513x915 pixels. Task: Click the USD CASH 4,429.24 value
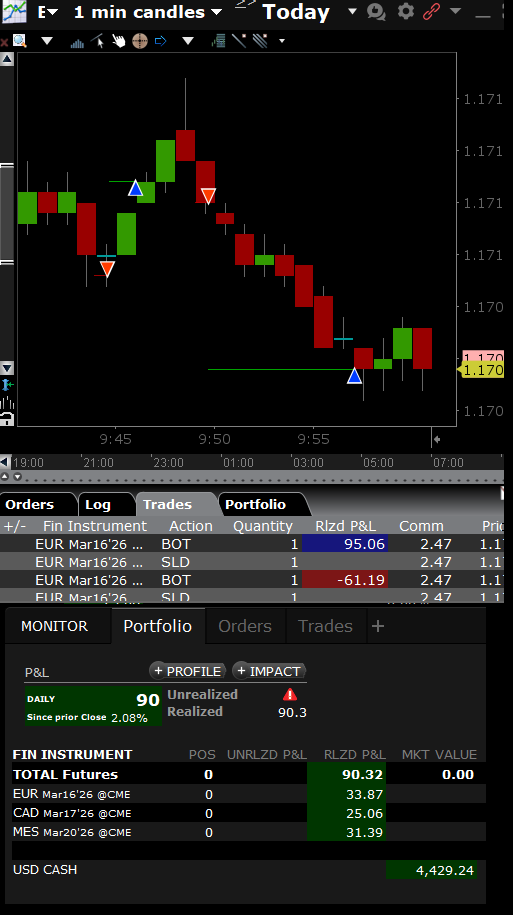[431, 870]
